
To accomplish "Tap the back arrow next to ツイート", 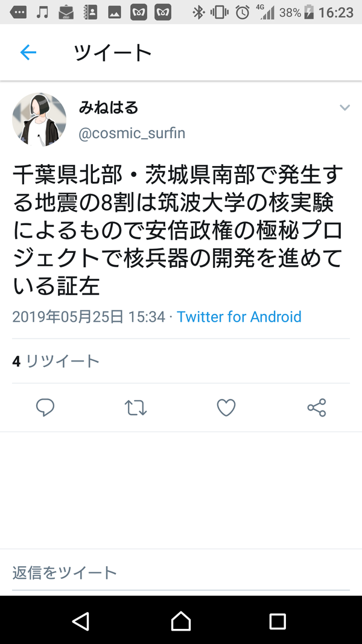I will [x=28, y=53].
